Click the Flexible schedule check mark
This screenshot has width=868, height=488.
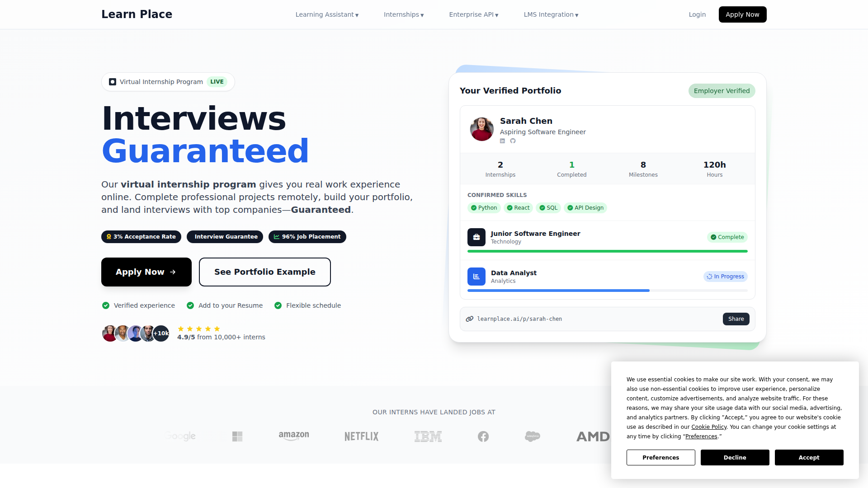pos(278,305)
